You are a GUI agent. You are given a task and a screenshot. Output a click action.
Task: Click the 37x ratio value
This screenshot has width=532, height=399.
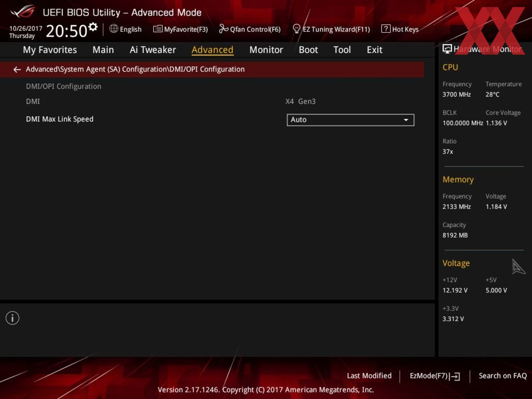pyautogui.click(x=448, y=151)
